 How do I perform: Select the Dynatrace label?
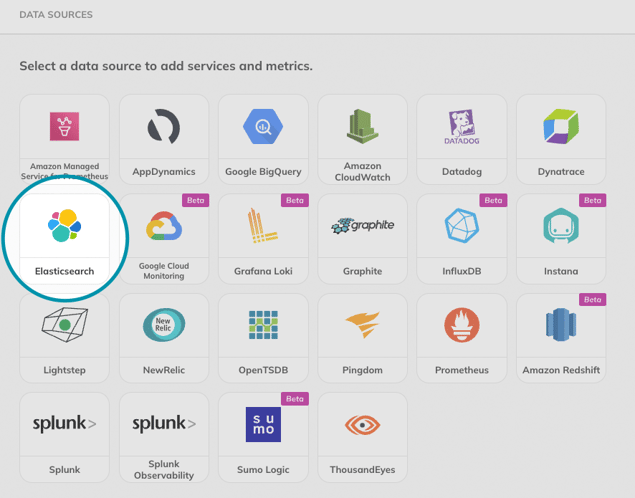pos(561,172)
